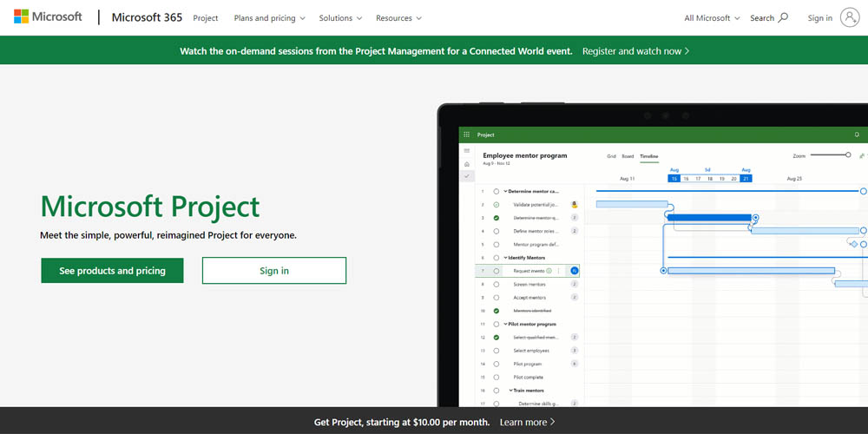Click the Aug 11 date label
The width and height of the screenshot is (868, 434).
pyautogui.click(x=628, y=179)
